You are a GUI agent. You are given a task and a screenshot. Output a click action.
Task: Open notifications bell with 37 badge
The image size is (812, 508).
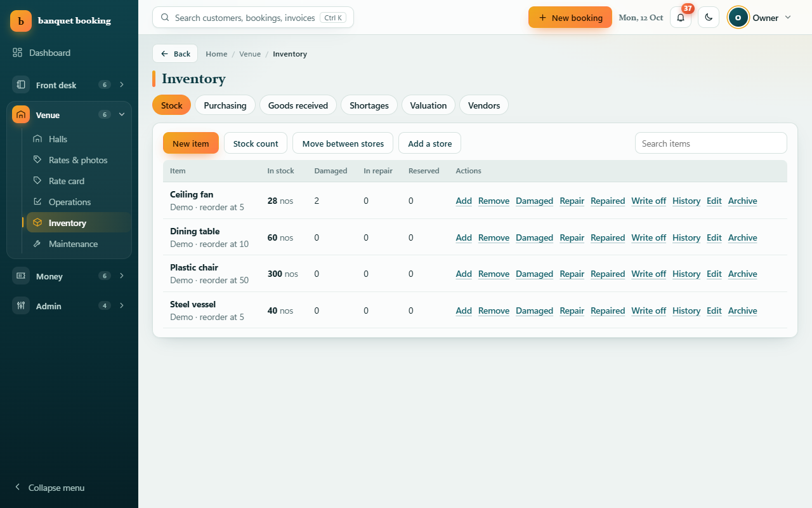coord(681,17)
